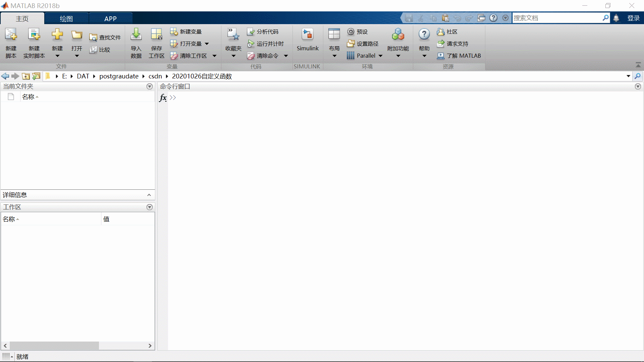Screen dimensions: 644x362
Task: Collapse the Details (详细信息) panel
Action: (149, 195)
